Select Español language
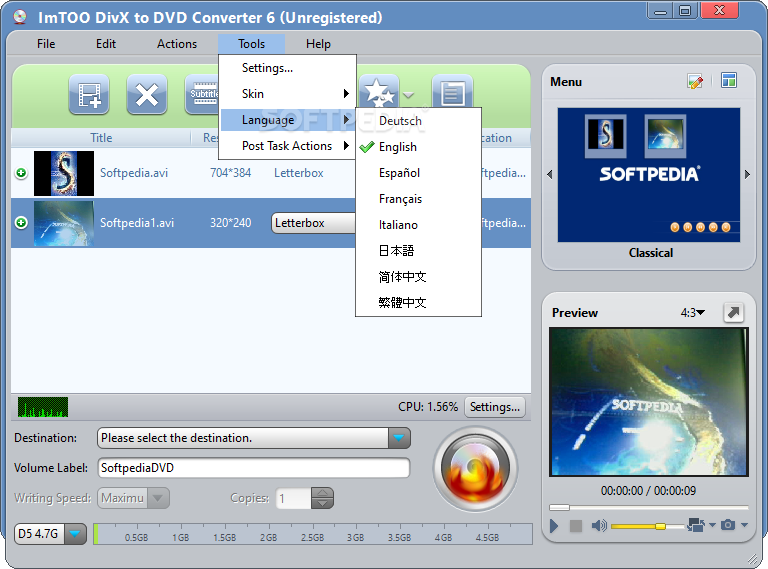The image size is (768, 569). tap(418, 173)
